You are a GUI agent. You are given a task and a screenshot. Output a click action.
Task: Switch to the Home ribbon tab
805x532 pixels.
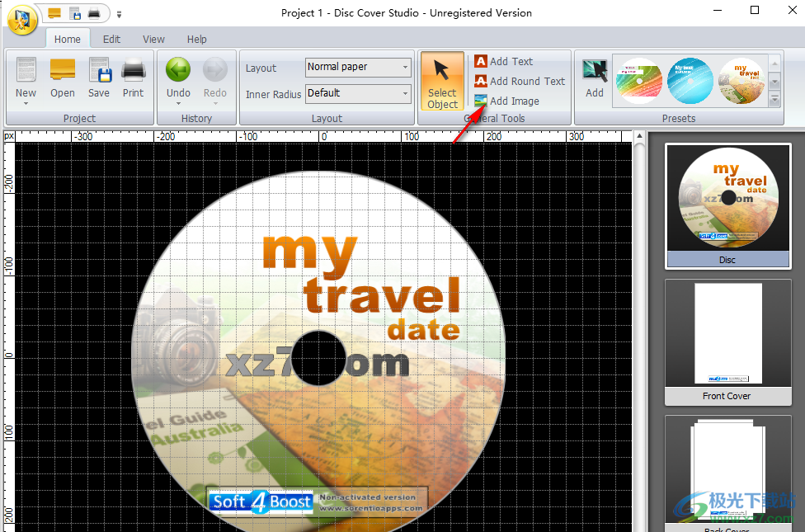(68, 39)
